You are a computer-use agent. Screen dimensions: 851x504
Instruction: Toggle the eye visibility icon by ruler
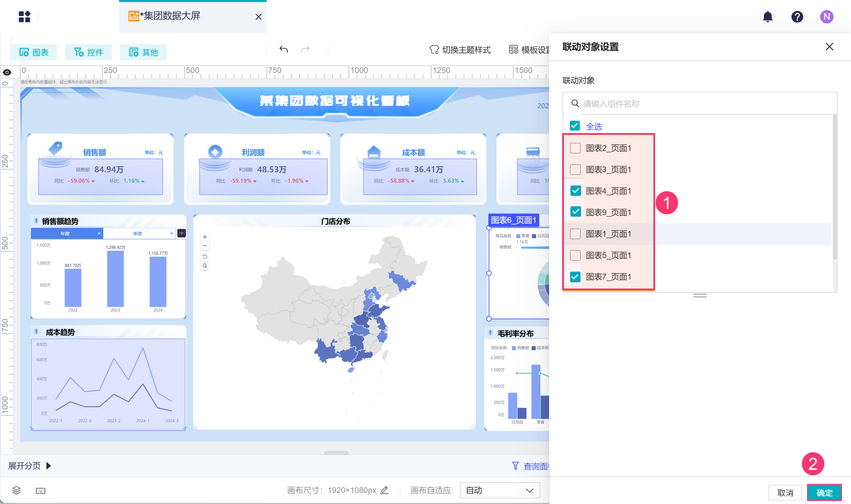point(7,72)
